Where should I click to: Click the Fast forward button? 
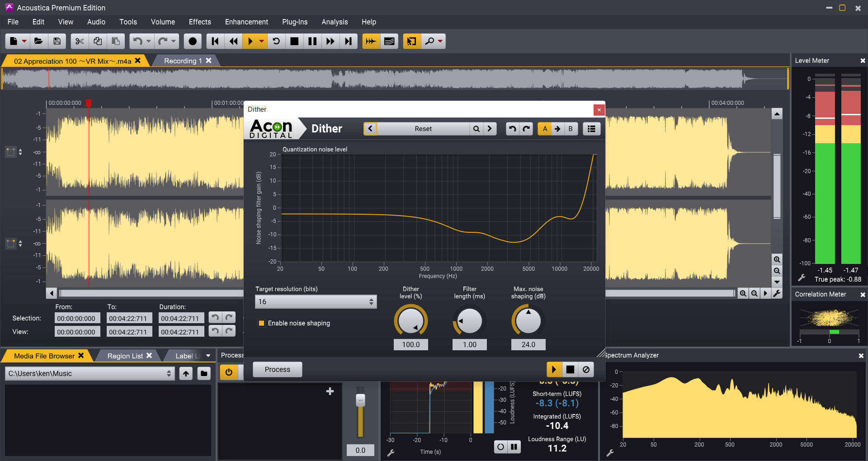330,41
